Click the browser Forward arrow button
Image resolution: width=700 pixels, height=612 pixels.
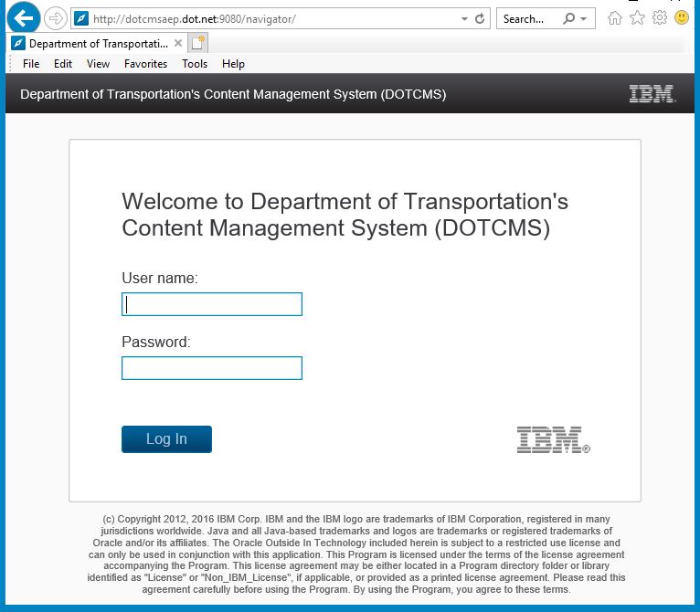(x=56, y=19)
